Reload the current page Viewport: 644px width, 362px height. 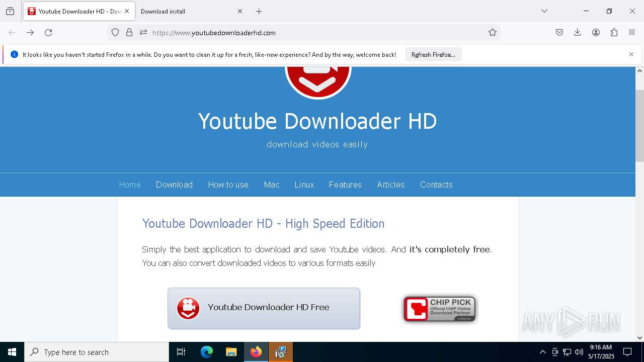(x=48, y=33)
